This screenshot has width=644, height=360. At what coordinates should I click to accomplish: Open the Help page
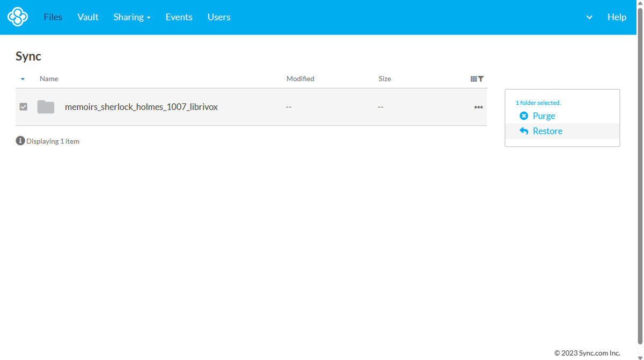617,17
